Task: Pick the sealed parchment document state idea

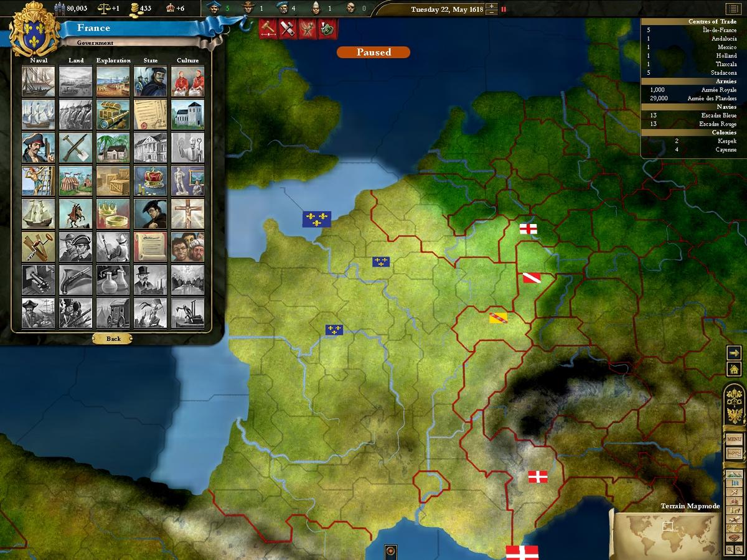Action: [150, 114]
